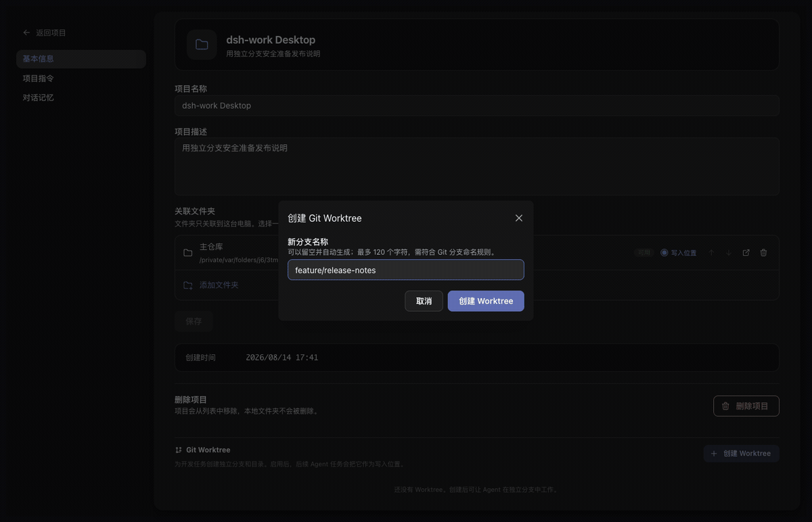
Task: Click the Git Worktree branch icon
Action: click(x=179, y=450)
